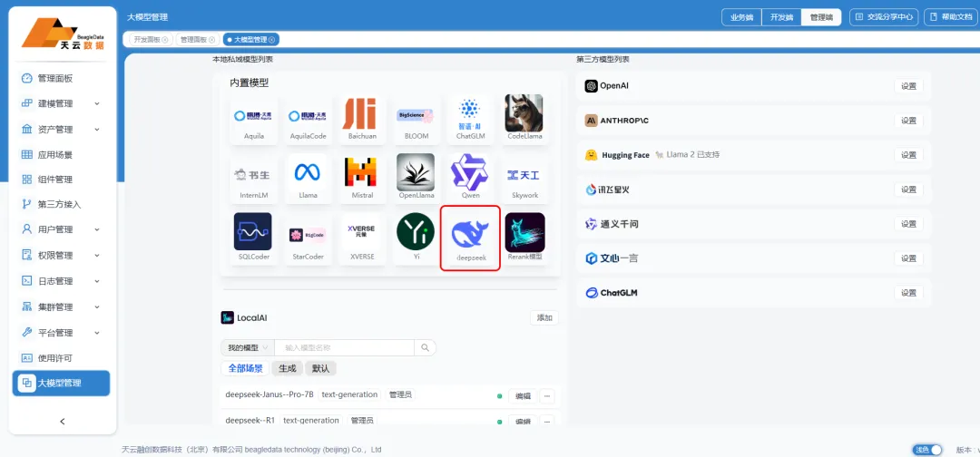Image resolution: width=980 pixels, height=457 pixels.
Task: Open 使用许可 in the sidebar
Action: tap(62, 358)
